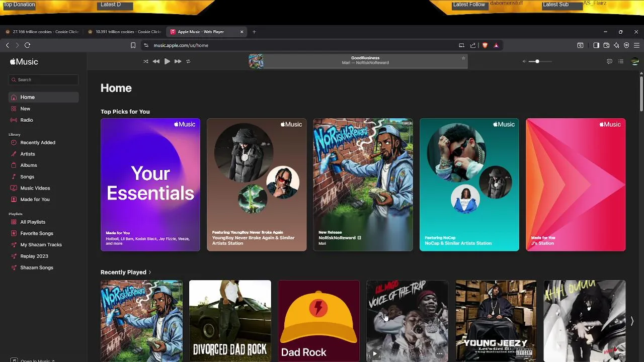The width and height of the screenshot is (644, 362).
Task: Open Divorced Dad Rock in Recently Played
Action: point(230,321)
